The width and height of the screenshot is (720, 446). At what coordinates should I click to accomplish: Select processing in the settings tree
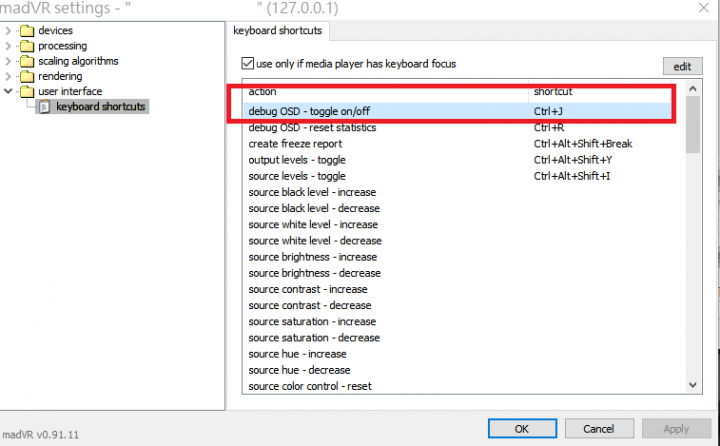[62, 46]
